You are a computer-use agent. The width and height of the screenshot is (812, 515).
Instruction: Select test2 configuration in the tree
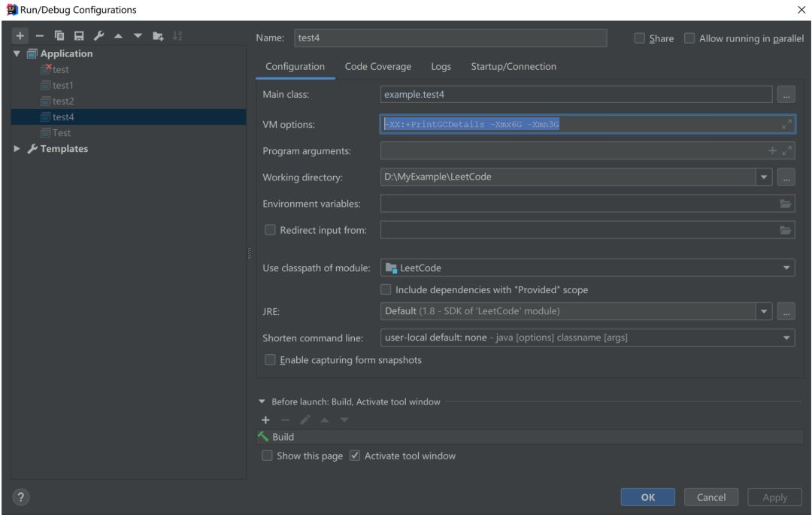[x=63, y=101]
